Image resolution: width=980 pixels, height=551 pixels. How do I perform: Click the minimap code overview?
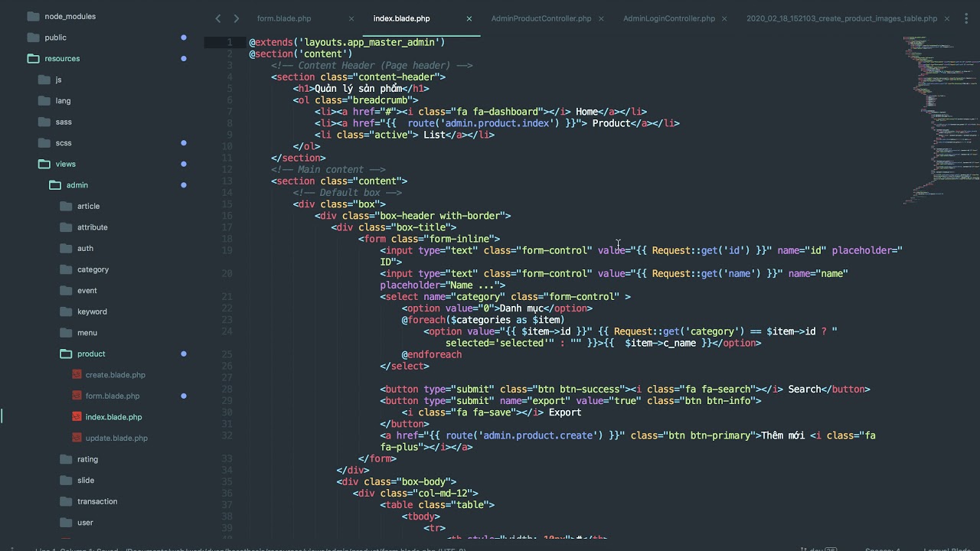coord(941,119)
